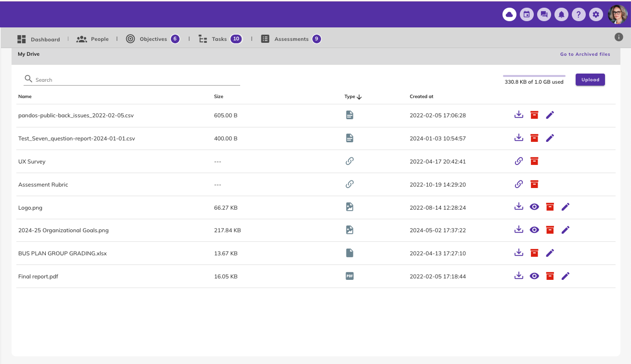The image size is (631, 364).
Task: Open the help question mark icon
Action: pyautogui.click(x=579, y=14)
